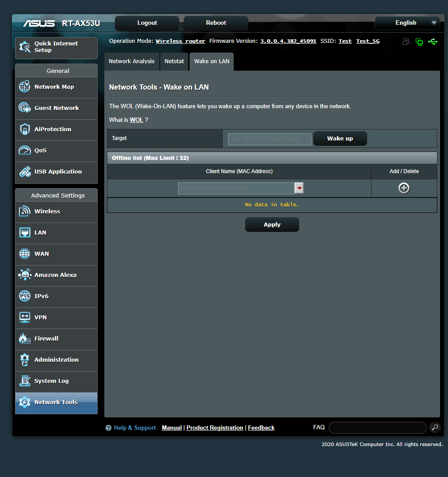Click the Amazon Alexa icon

point(25,275)
